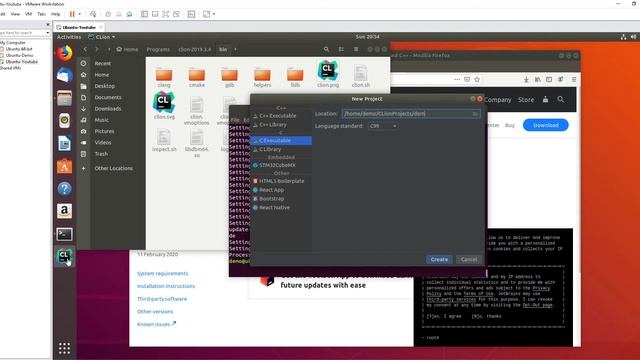Open Firefox from the Ubuntu dock
The image size is (640, 360).
[64, 53]
